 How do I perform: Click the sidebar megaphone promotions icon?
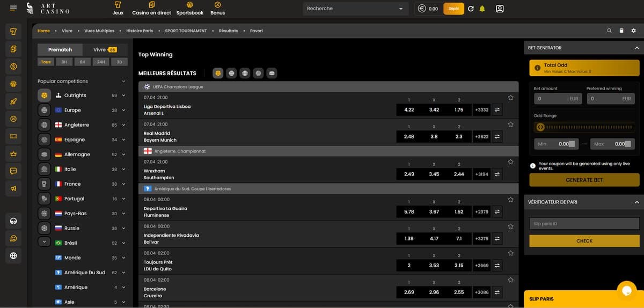pyautogui.click(x=13, y=188)
